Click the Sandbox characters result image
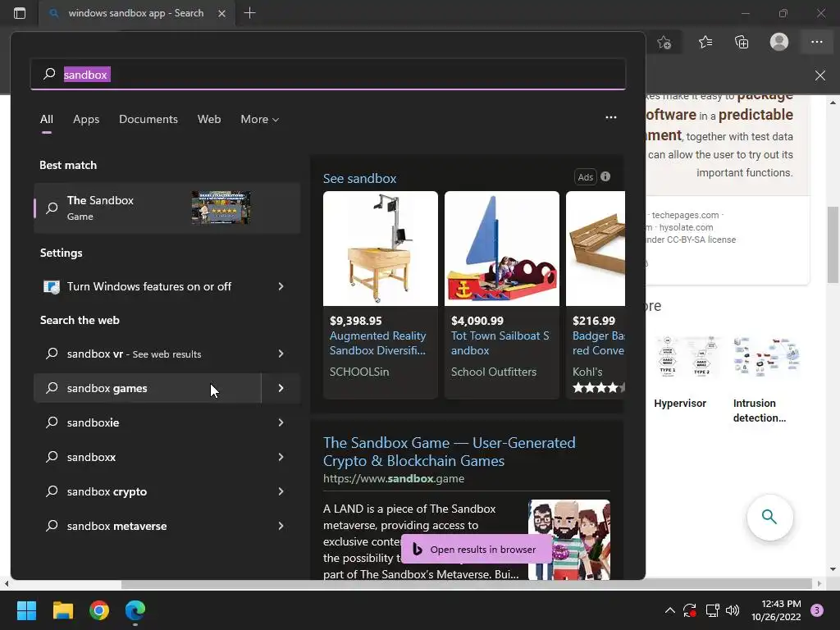840x630 pixels. pyautogui.click(x=569, y=540)
